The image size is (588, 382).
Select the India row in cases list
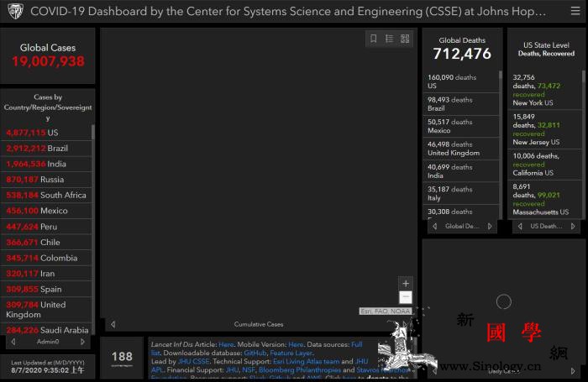46,165
